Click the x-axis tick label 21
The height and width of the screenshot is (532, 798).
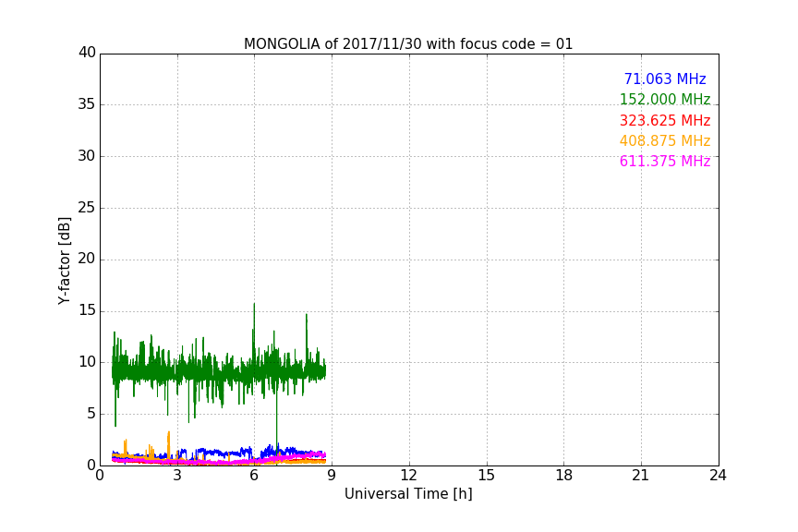(641, 476)
